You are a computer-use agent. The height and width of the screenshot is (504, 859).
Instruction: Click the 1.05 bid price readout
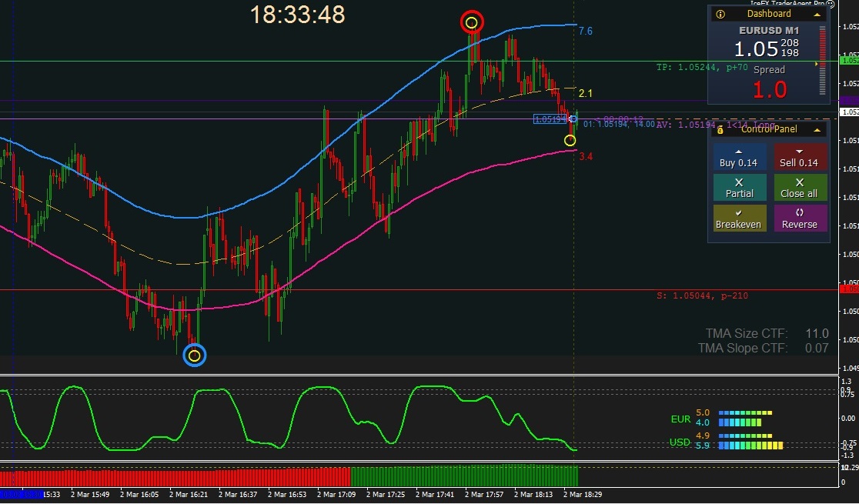756,49
